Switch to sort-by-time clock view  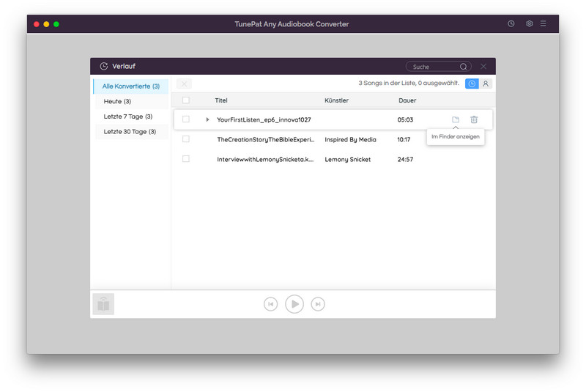[472, 84]
